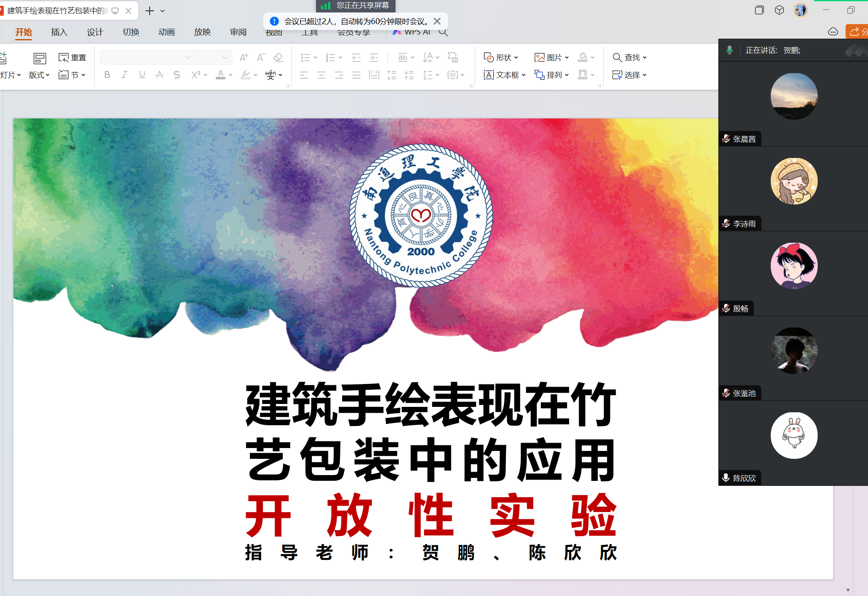Screen dimensions: 868x596
Task: Open Picture insert menu
Action: click(552, 57)
